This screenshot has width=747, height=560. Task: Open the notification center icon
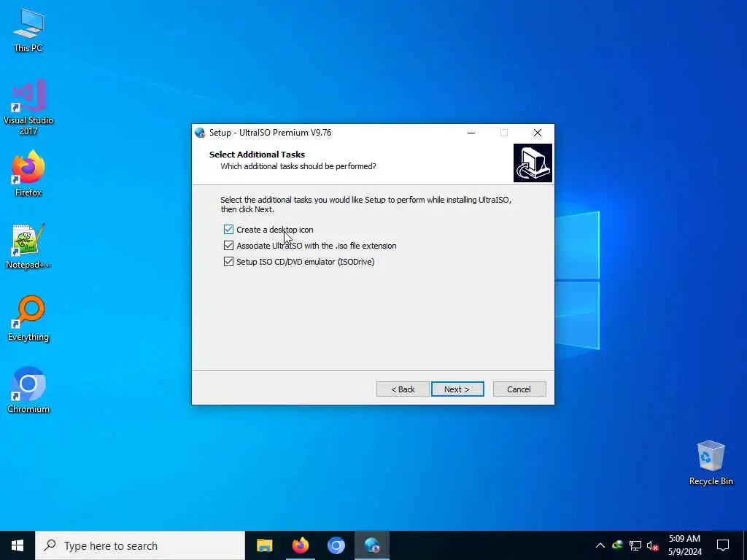pyautogui.click(x=723, y=545)
